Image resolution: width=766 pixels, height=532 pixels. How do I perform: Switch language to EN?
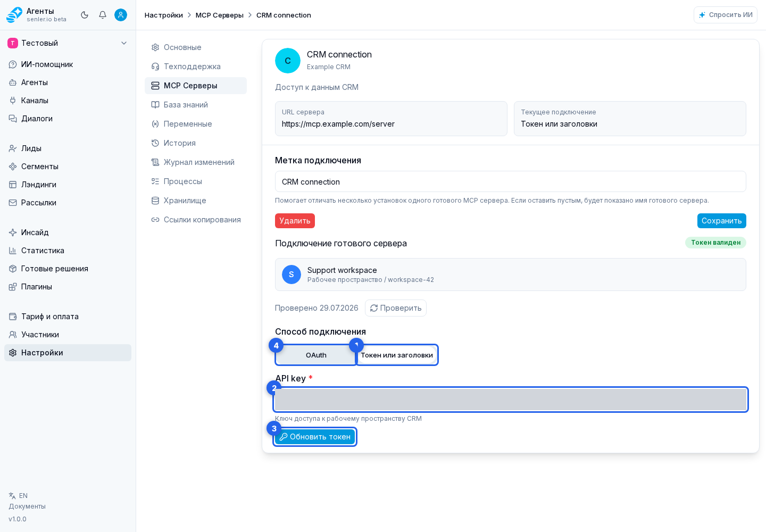coord(19,496)
